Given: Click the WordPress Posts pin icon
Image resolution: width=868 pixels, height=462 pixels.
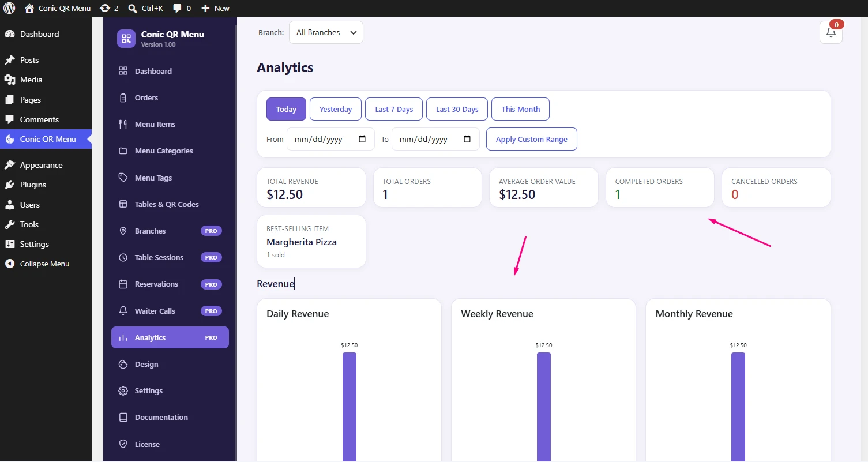Looking at the screenshot, I should tap(10, 60).
